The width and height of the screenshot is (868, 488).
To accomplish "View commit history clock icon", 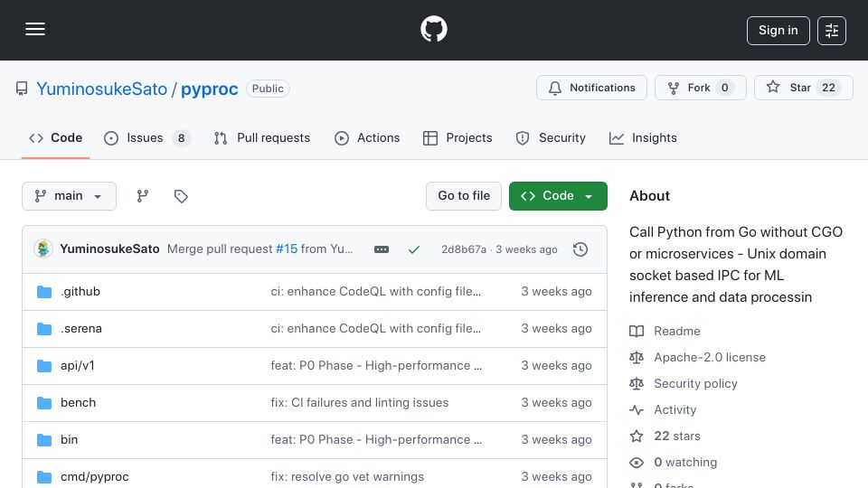I will [x=580, y=249].
